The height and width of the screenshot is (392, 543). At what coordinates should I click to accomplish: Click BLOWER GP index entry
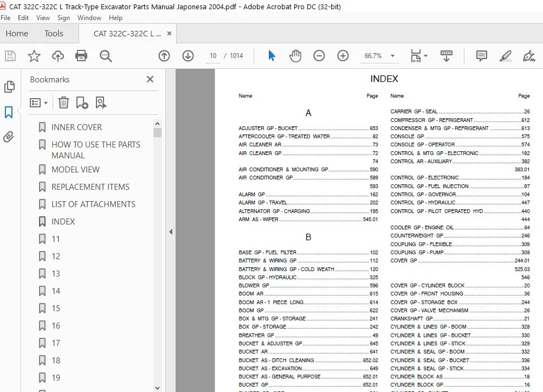click(308, 286)
